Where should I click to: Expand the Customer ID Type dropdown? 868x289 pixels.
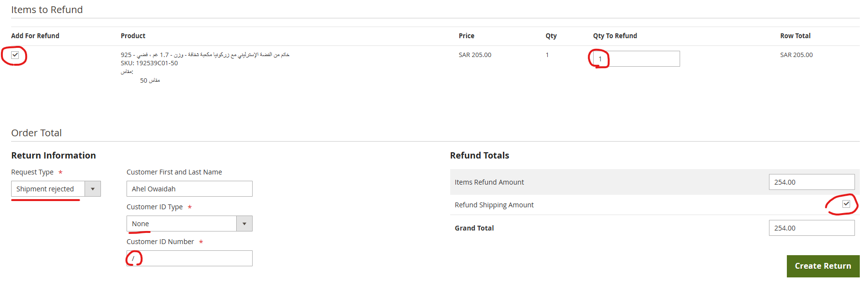click(189, 224)
